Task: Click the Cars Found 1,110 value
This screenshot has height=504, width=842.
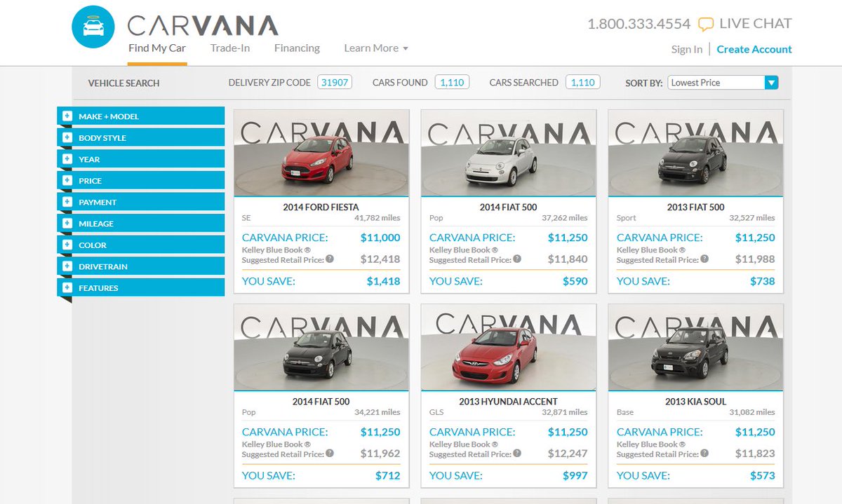Action: pyautogui.click(x=452, y=82)
